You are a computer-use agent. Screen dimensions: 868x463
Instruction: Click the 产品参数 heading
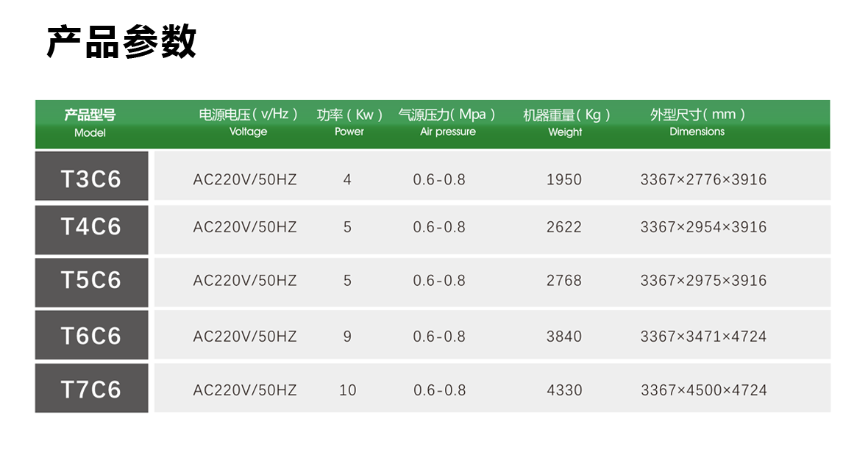(x=121, y=41)
